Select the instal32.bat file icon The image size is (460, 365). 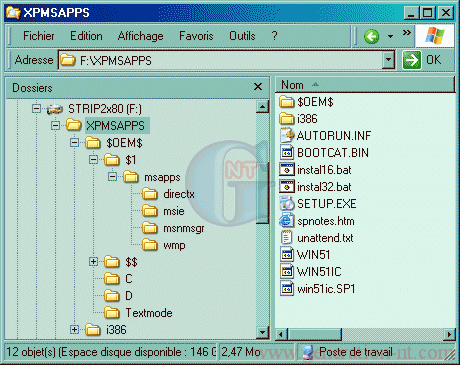coord(287,186)
